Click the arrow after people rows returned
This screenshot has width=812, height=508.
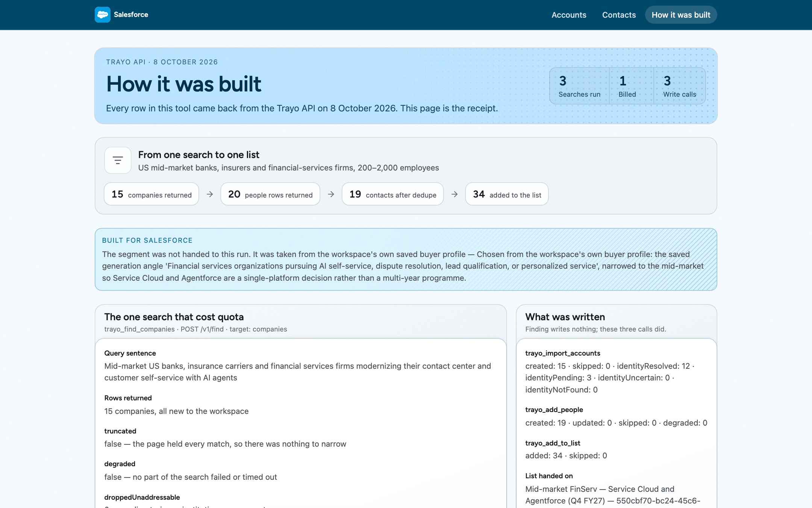point(331,194)
